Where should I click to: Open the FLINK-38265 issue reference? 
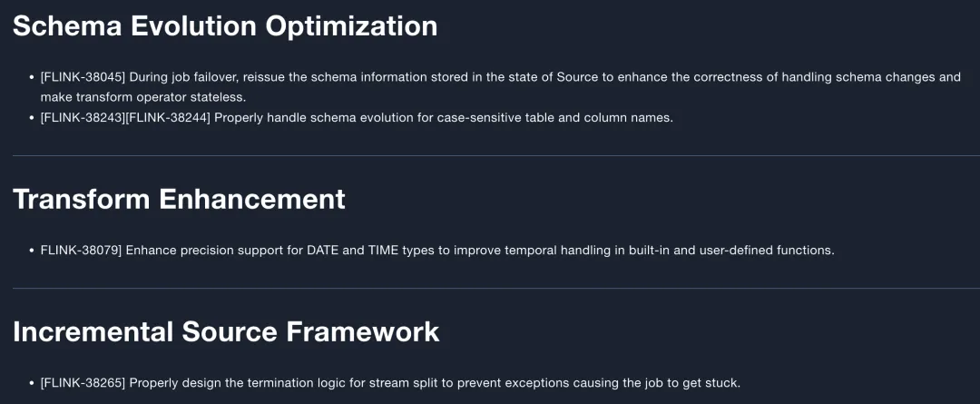(x=83, y=382)
